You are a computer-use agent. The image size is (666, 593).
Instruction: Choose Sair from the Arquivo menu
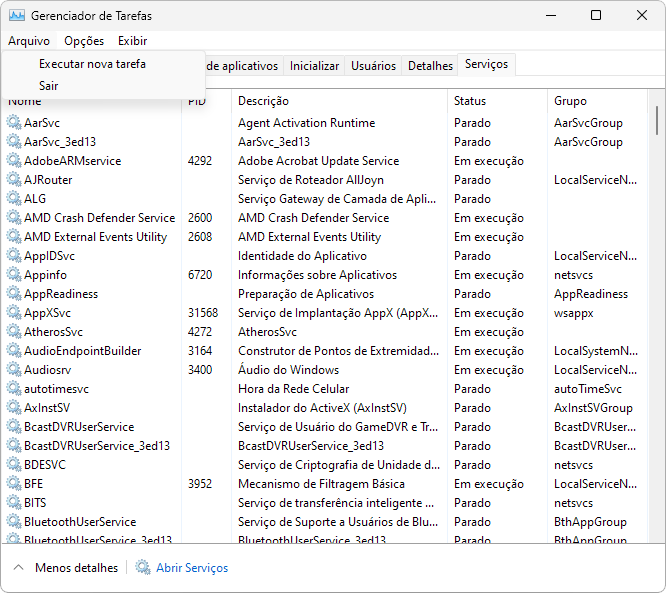(x=49, y=86)
